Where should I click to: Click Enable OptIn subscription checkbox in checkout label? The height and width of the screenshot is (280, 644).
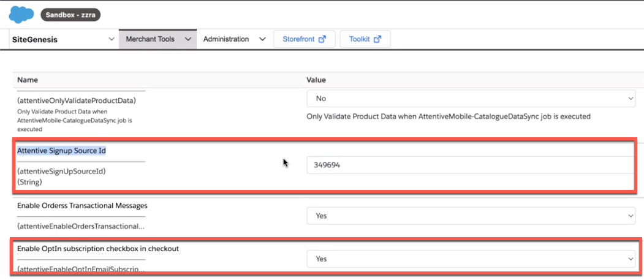[x=98, y=249]
